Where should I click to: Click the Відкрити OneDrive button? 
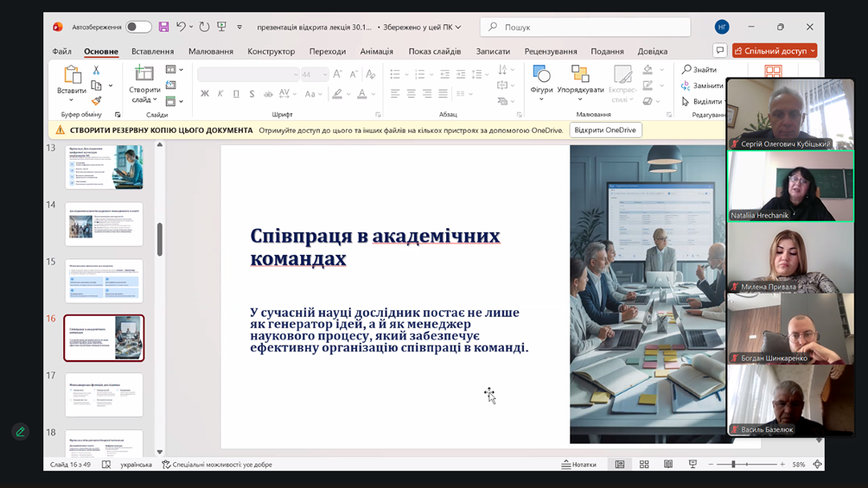tap(605, 130)
